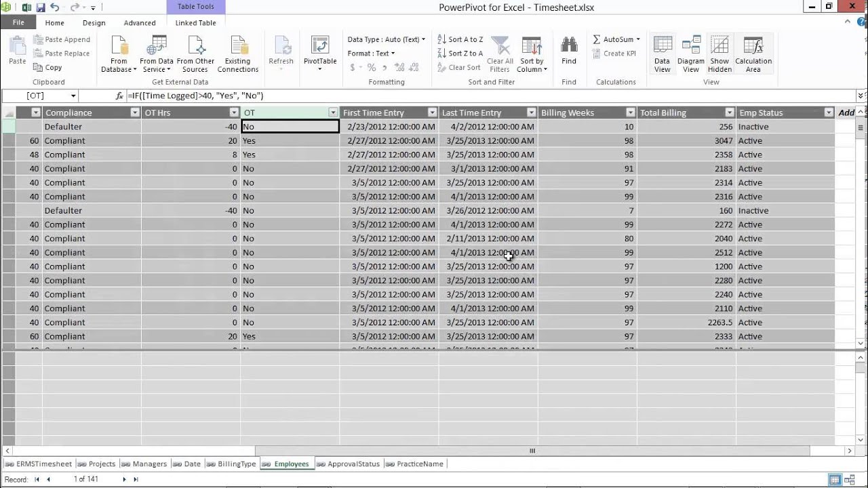Screen dimensions: 868x488
Task: Sort column Z to A
Action: click(x=460, y=54)
